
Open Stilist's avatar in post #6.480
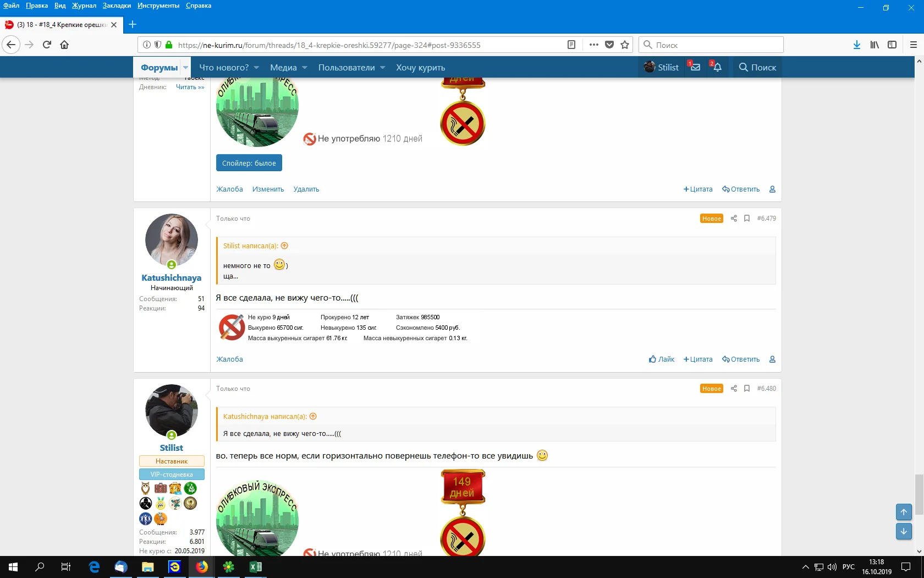172,411
